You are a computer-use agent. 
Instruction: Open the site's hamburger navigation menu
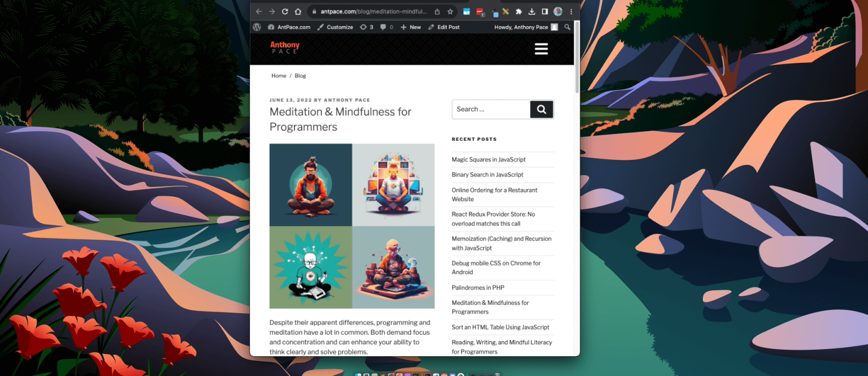pyautogui.click(x=541, y=49)
